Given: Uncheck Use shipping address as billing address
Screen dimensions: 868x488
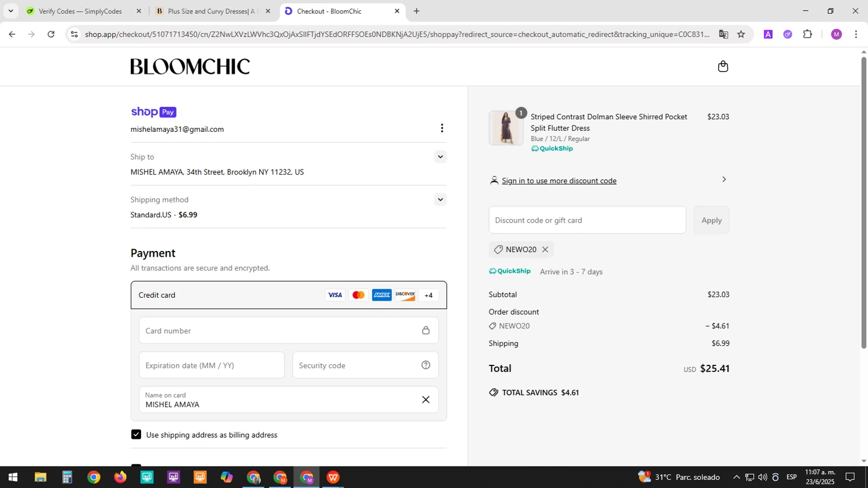Looking at the screenshot, I should [x=136, y=434].
